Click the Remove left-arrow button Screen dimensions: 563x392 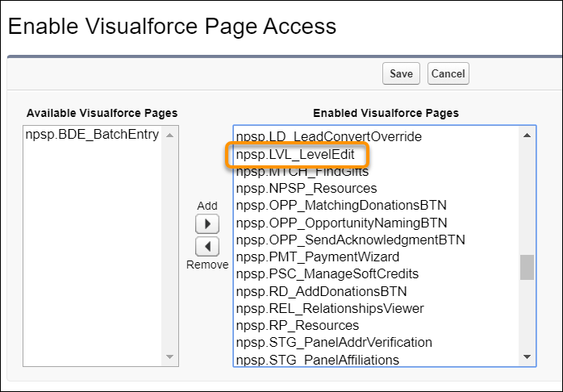coord(207,247)
